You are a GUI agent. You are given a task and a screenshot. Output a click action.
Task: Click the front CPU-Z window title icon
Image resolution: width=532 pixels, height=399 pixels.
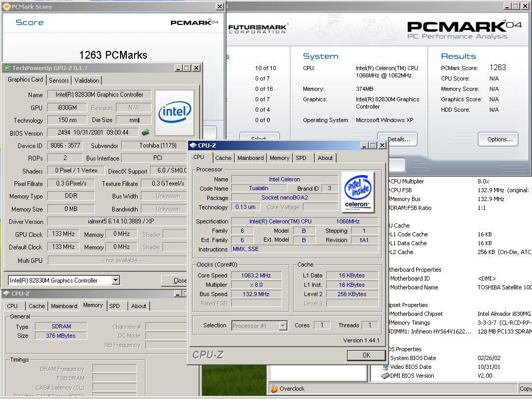coord(193,145)
